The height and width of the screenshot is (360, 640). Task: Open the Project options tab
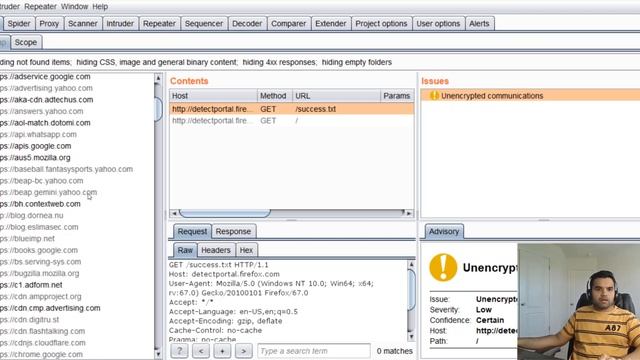(x=381, y=24)
